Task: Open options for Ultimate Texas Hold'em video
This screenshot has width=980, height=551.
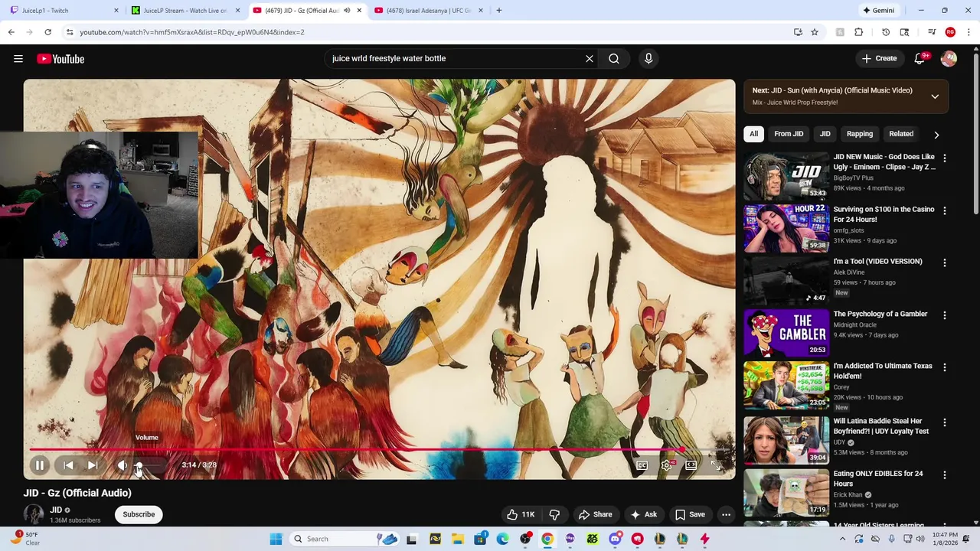Action: point(944,367)
